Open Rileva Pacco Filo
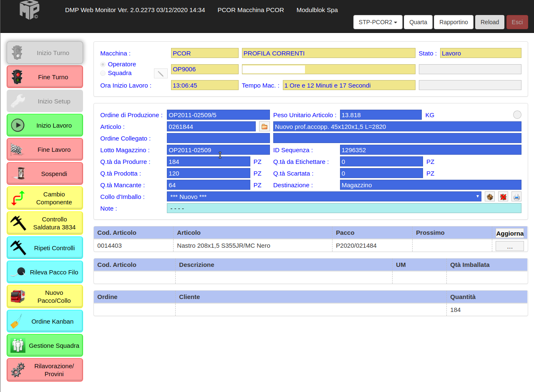Viewport: 534px width, 392px height. [45, 272]
